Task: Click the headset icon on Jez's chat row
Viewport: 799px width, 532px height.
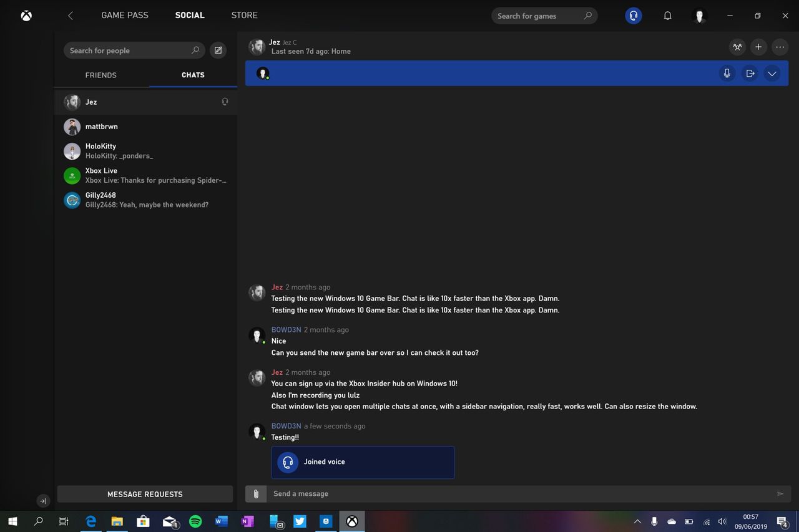Action: pos(225,102)
